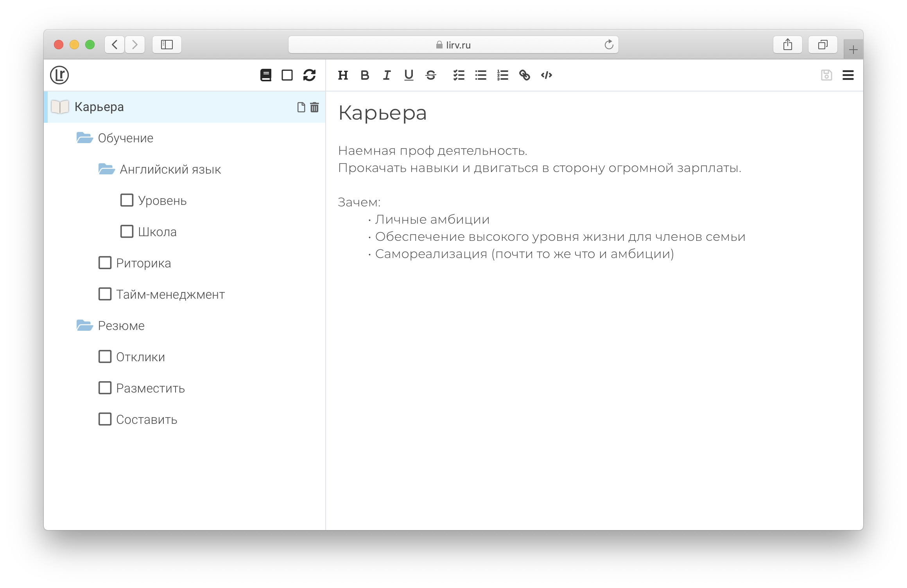Collapse the Обучение folder icon
The width and height of the screenshot is (907, 588).
click(84, 138)
